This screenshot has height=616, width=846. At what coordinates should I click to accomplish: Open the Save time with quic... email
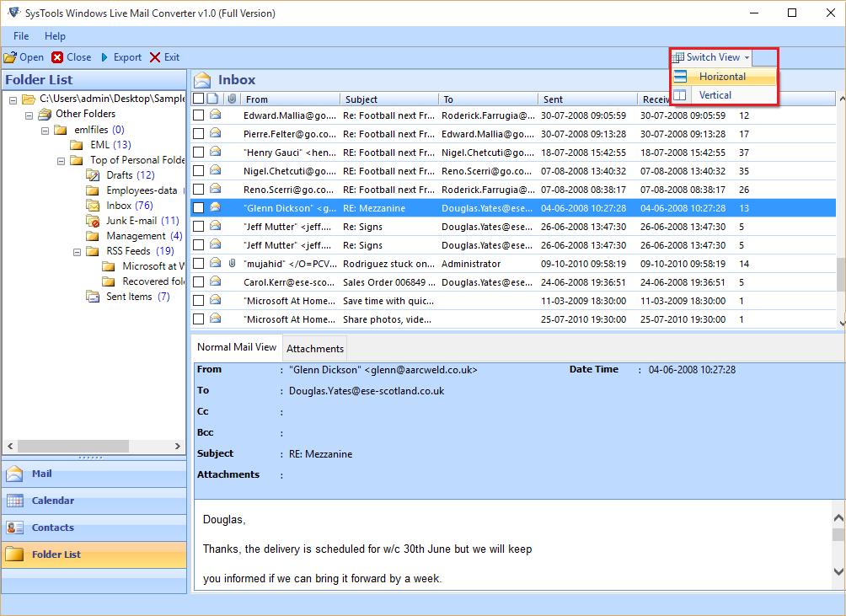tap(512, 301)
